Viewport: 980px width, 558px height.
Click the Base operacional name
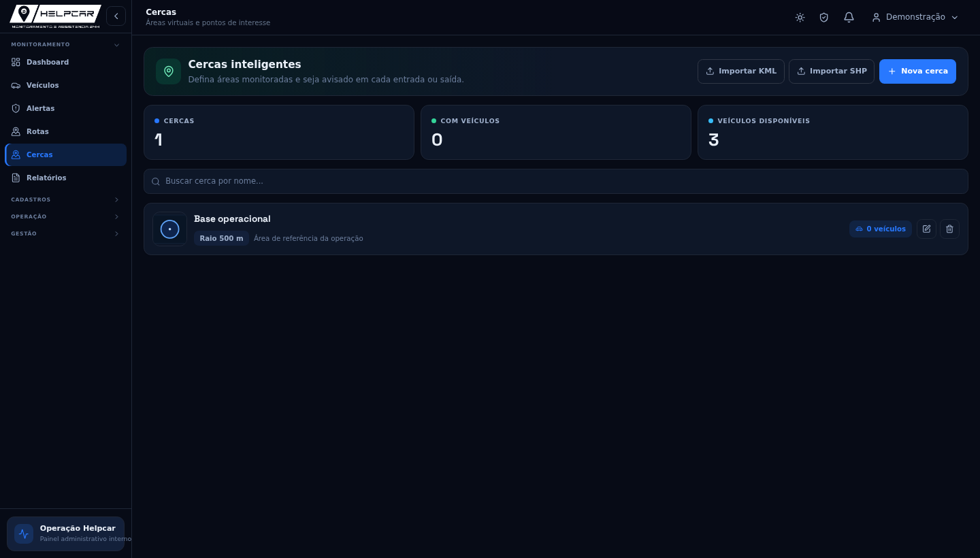coord(232,218)
